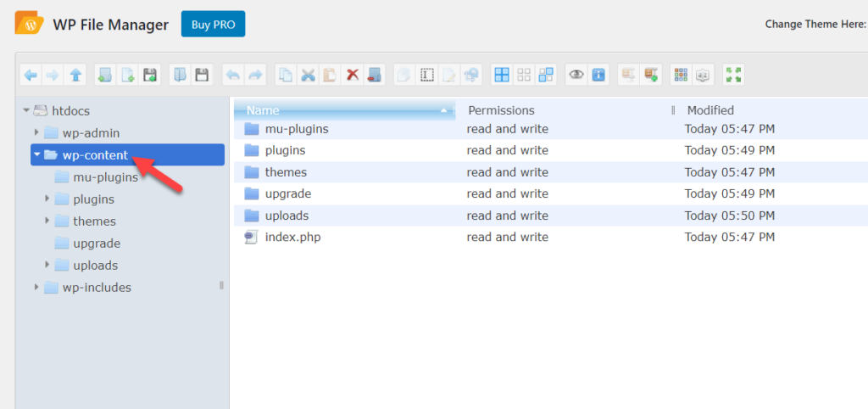Go back with the blue left arrow
868x409 pixels.
tap(31, 75)
